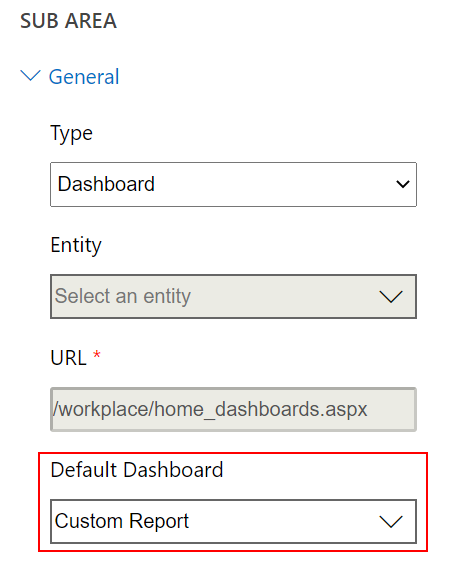Click blank space right of Custom Report text

tap(283, 521)
